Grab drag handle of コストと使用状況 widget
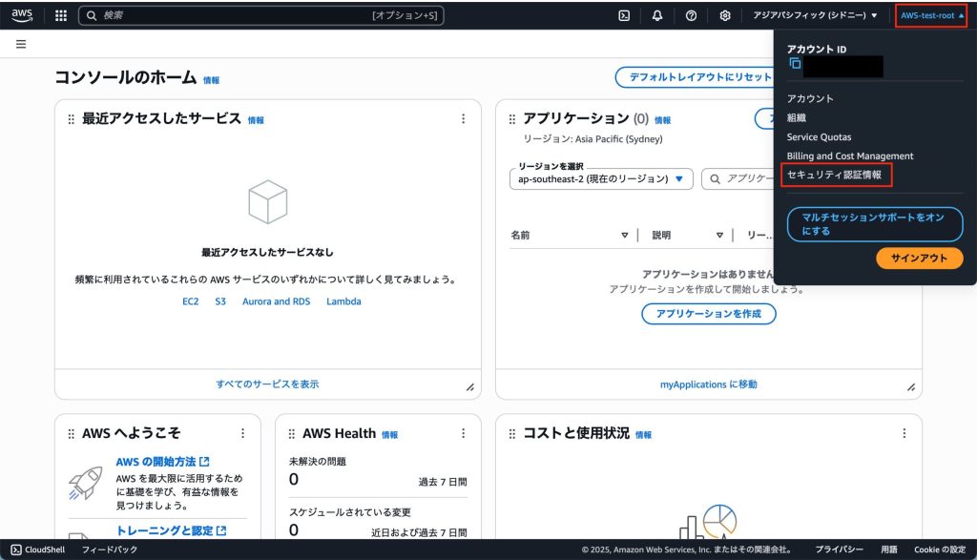 coord(512,433)
